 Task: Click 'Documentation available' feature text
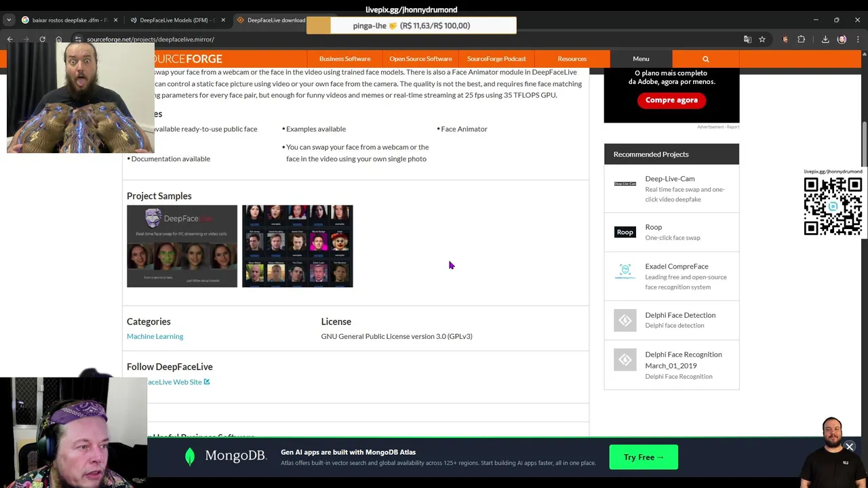pos(171,159)
